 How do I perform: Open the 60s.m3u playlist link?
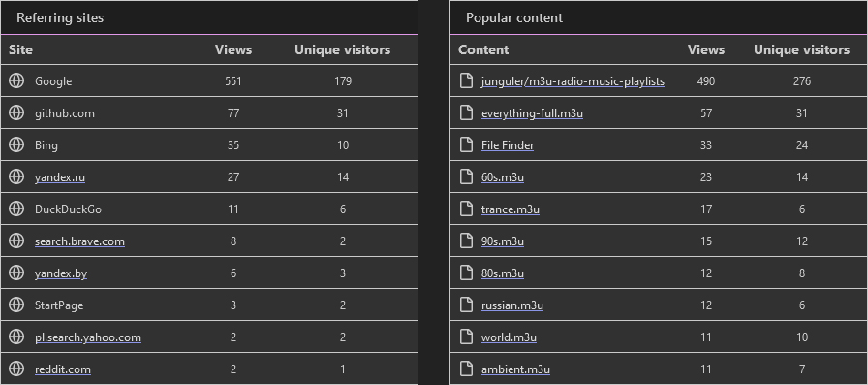coord(503,177)
